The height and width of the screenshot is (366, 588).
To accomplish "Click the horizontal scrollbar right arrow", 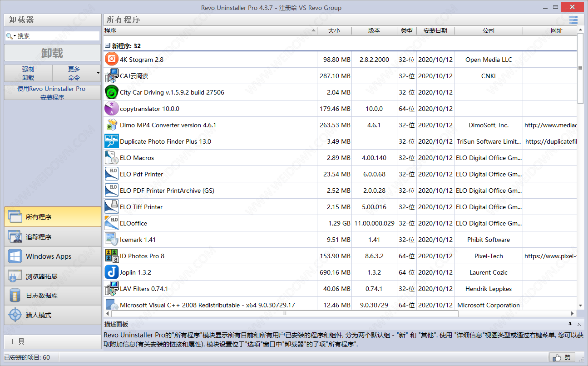I will point(573,313).
